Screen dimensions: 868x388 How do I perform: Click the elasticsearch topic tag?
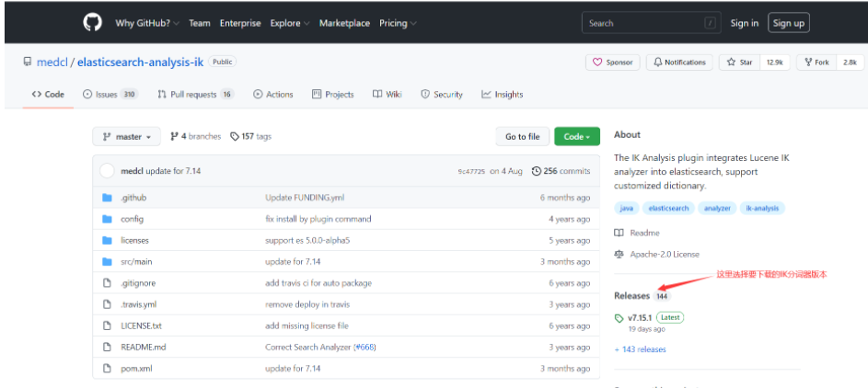[668, 209]
